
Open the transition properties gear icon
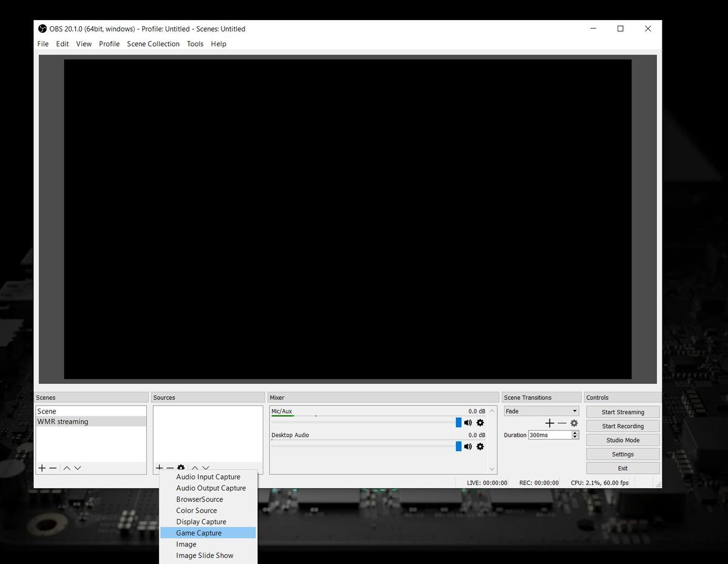(x=573, y=423)
